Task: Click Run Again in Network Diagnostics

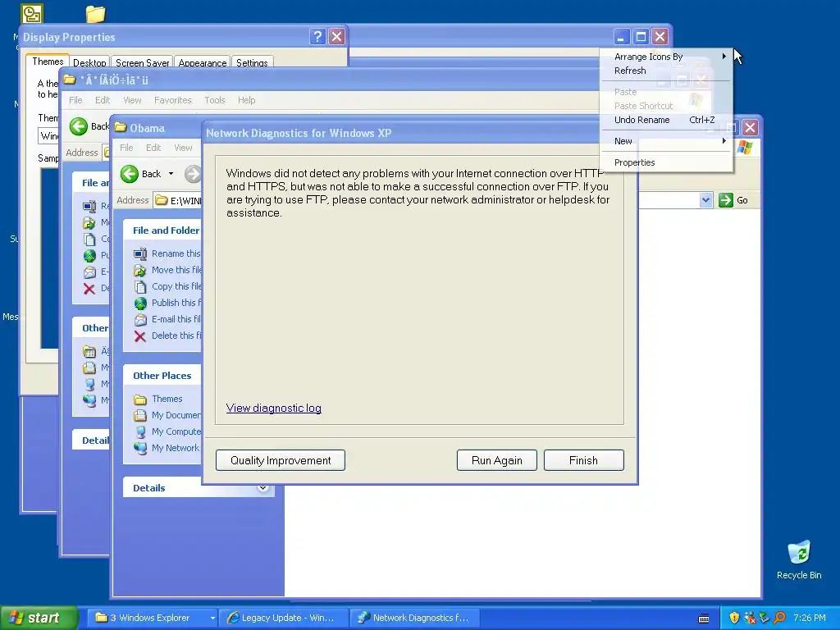Action: [496, 460]
